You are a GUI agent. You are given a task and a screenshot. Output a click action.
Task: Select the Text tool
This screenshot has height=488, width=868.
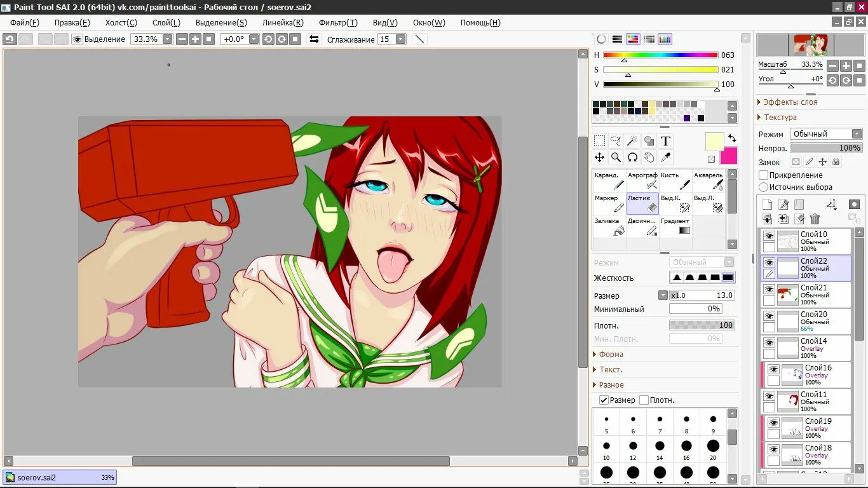[x=665, y=141]
